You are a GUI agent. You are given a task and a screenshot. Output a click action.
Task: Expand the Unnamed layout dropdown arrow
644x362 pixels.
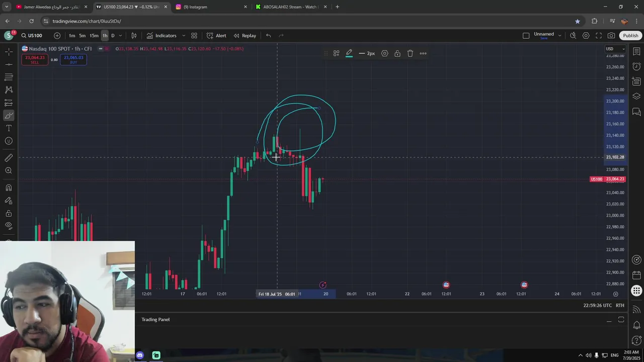click(x=559, y=36)
